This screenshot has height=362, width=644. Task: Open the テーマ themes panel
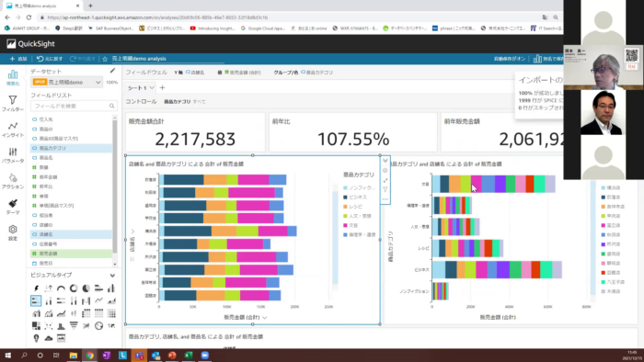click(13, 207)
